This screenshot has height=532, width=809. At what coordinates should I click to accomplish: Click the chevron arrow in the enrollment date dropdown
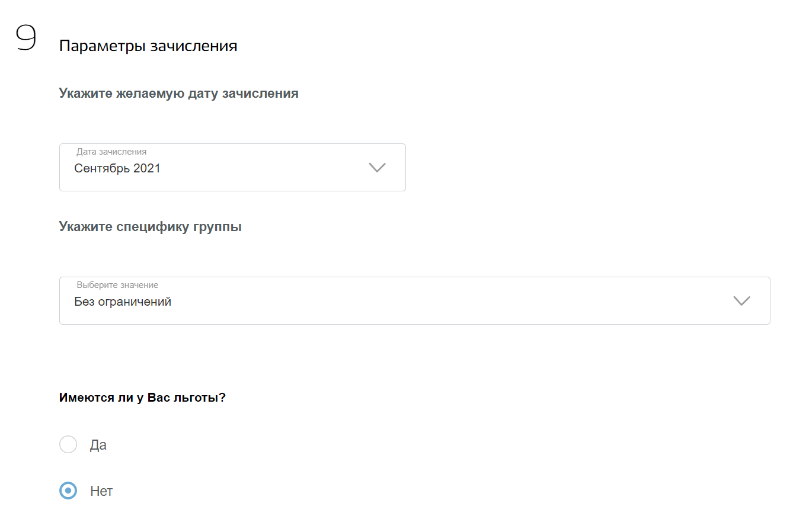pos(377,168)
